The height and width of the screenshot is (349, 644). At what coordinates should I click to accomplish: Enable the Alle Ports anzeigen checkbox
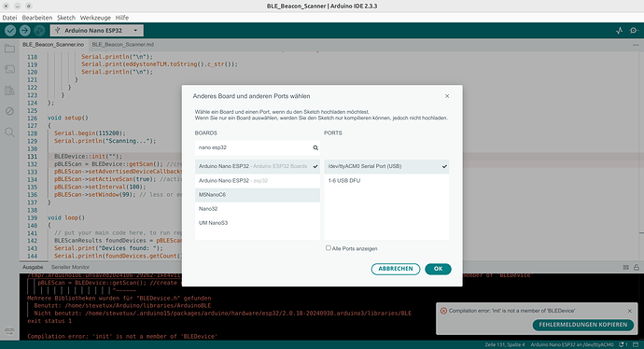click(x=329, y=248)
